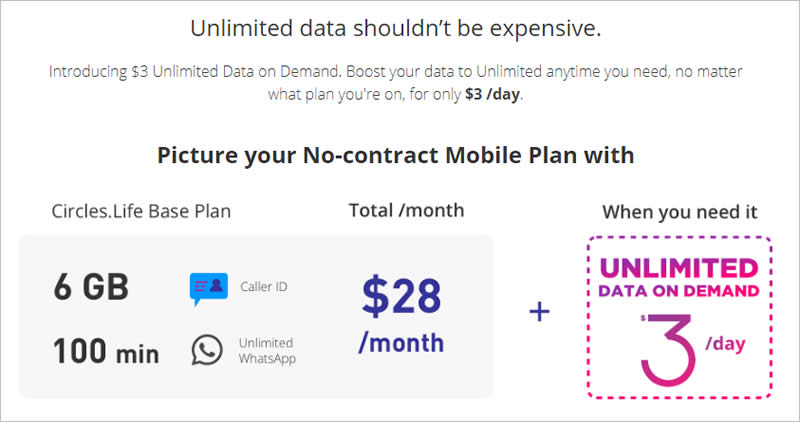Click the Total /month heading
This screenshot has height=422, width=800.
(x=406, y=210)
